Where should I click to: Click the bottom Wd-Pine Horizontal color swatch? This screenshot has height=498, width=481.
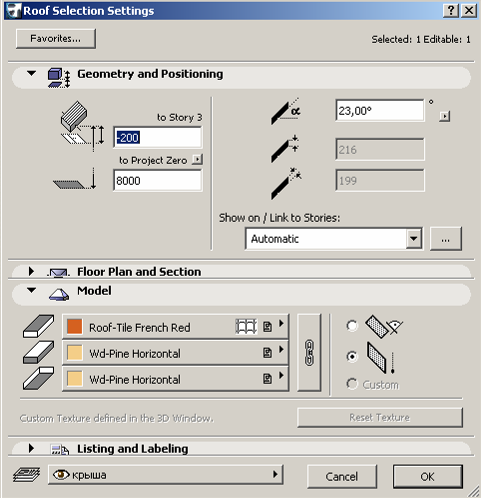[75, 379]
